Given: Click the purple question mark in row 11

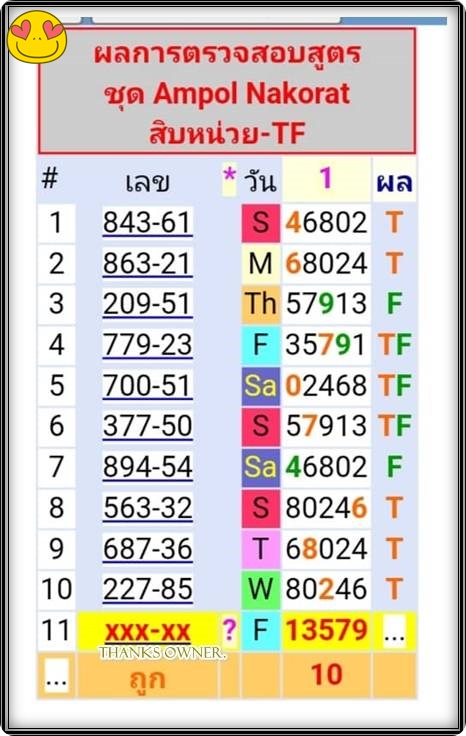Looking at the screenshot, I should (x=229, y=630).
